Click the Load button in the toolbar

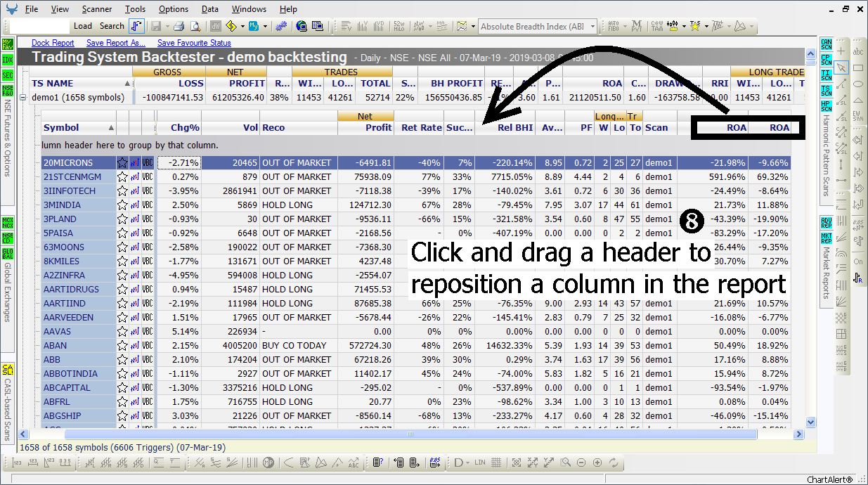[x=83, y=26]
